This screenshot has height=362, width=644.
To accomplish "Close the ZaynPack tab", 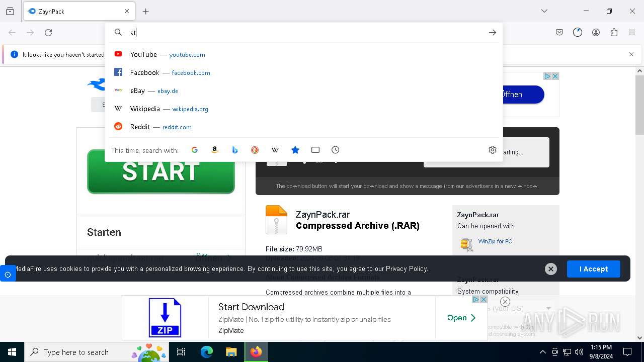I will 127,11.
